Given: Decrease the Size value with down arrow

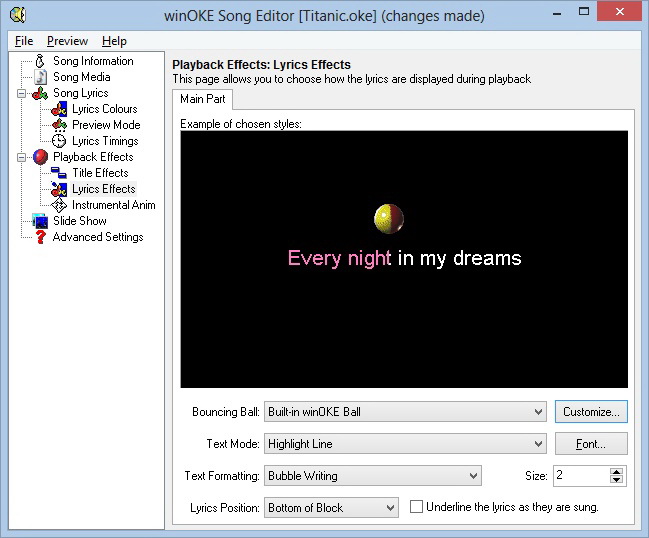Looking at the screenshot, I should tap(617, 480).
